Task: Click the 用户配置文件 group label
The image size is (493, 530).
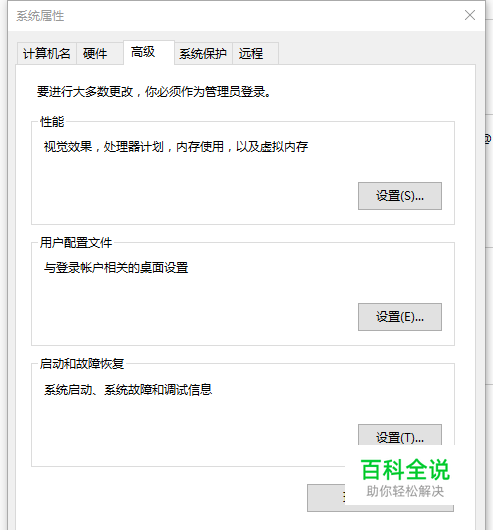Action: point(76,242)
